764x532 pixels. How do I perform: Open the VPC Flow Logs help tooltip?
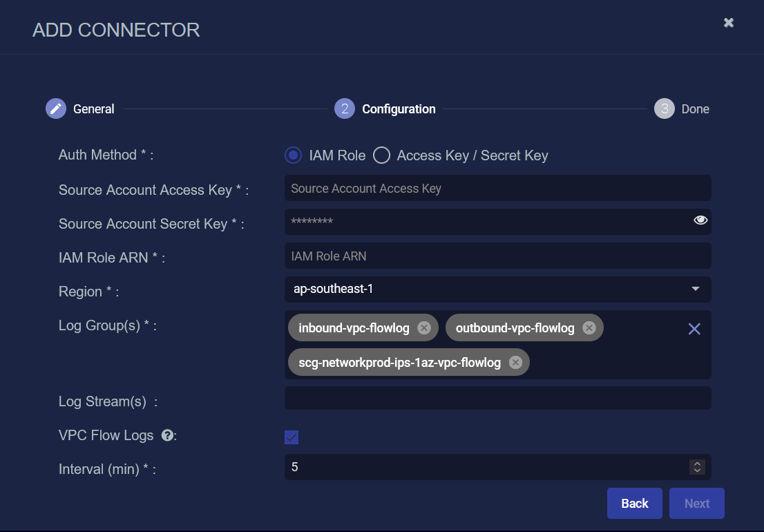[166, 435]
